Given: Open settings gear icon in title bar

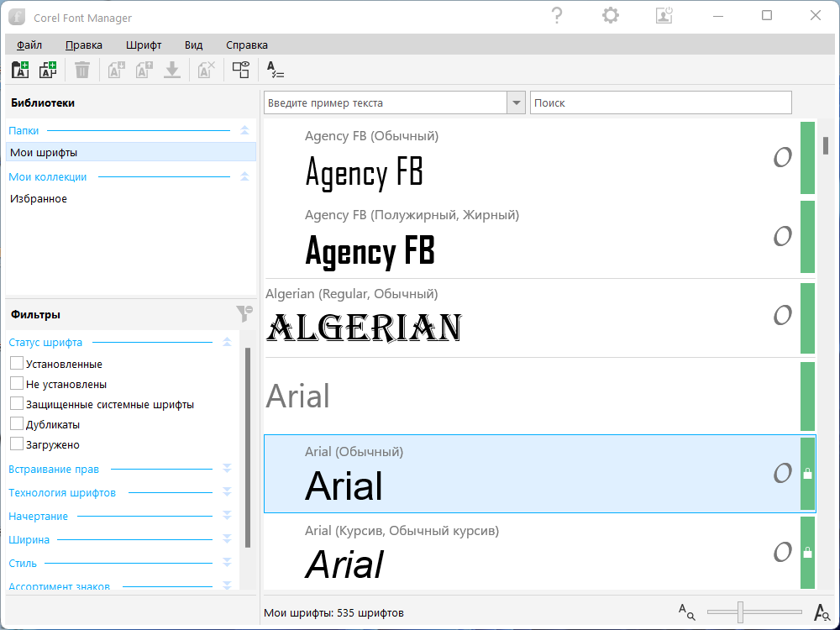Looking at the screenshot, I should pos(610,15).
